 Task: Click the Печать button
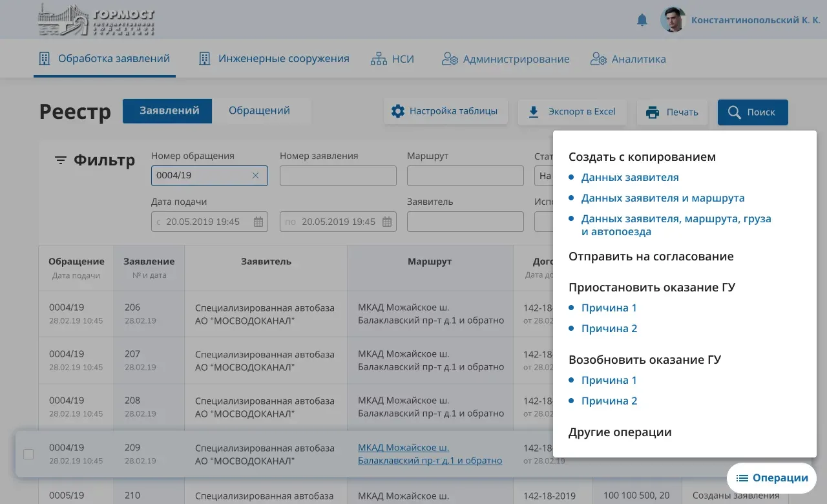(x=672, y=112)
